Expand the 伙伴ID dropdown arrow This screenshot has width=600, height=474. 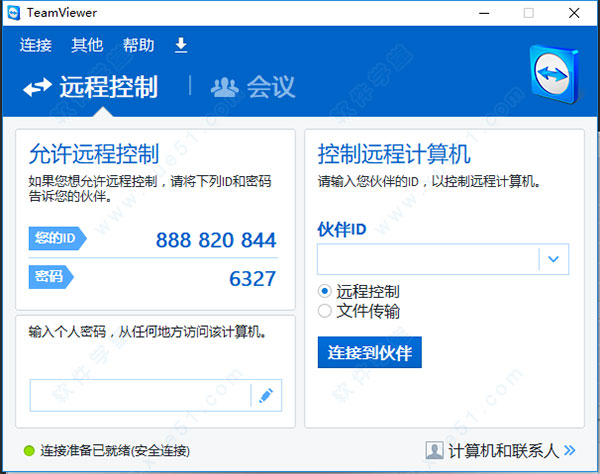point(553,259)
